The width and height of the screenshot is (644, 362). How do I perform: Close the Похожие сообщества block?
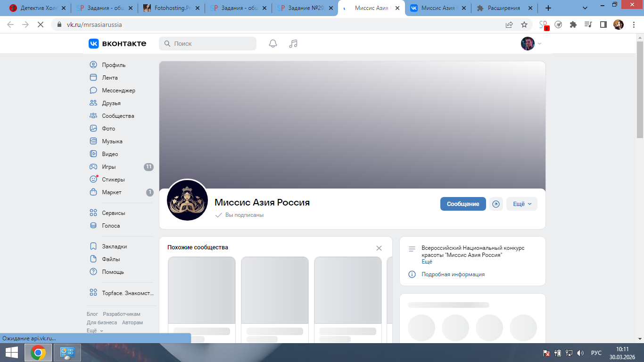379,248
